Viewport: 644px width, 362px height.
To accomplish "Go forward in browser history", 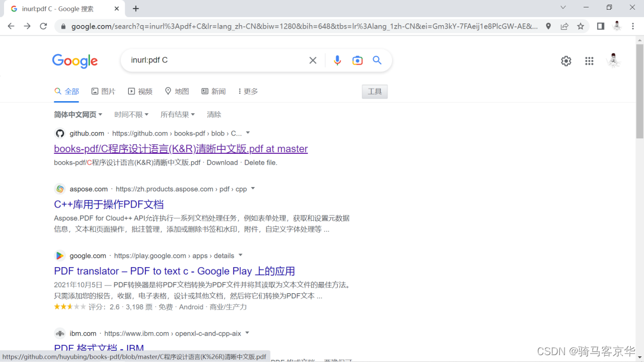I will [27, 26].
